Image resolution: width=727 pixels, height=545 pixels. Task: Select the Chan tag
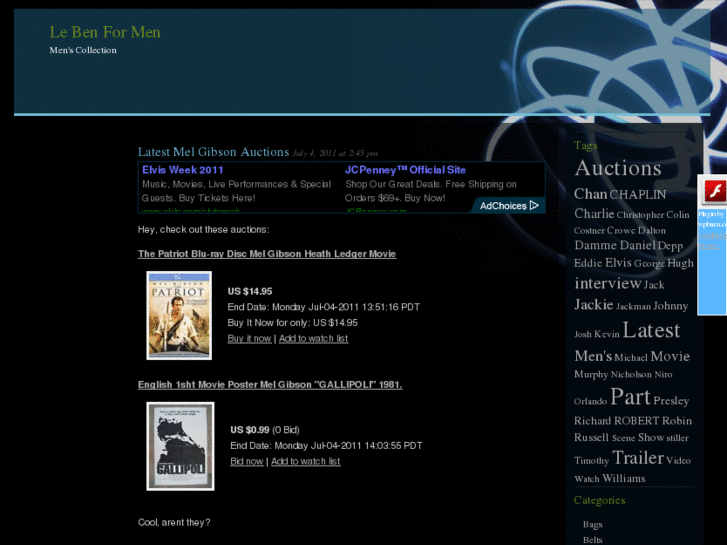pos(591,194)
